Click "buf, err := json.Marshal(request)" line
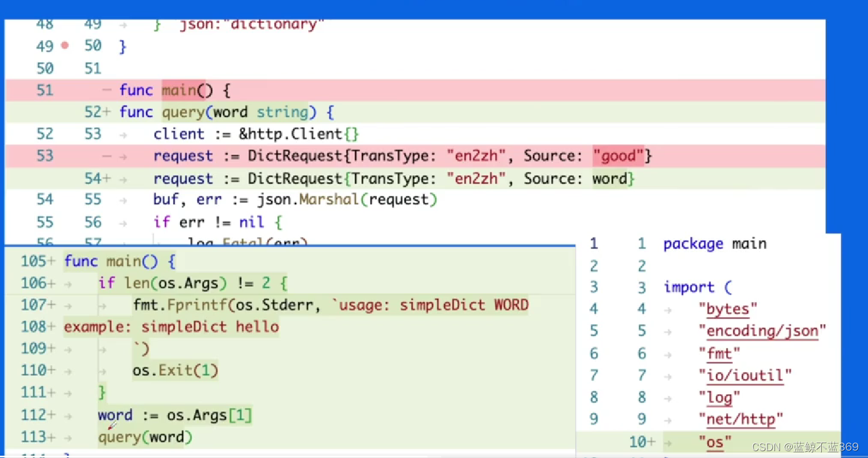This screenshot has width=868, height=458. point(295,200)
